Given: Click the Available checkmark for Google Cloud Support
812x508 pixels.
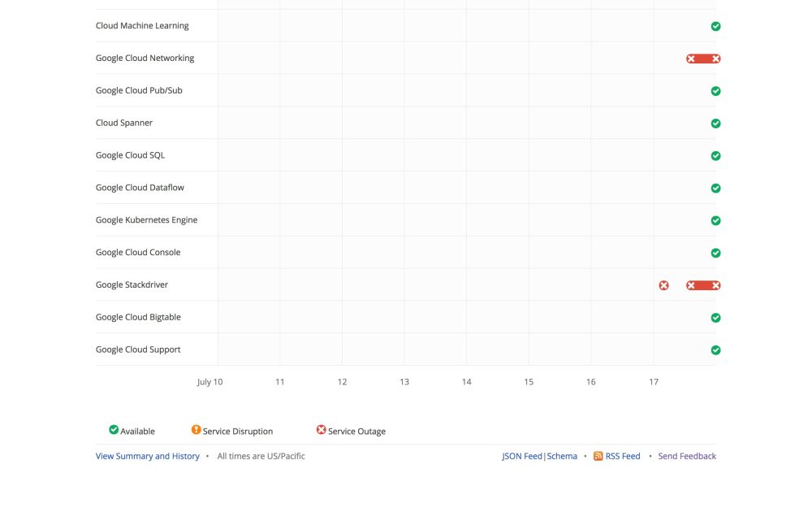Looking at the screenshot, I should click(x=715, y=350).
